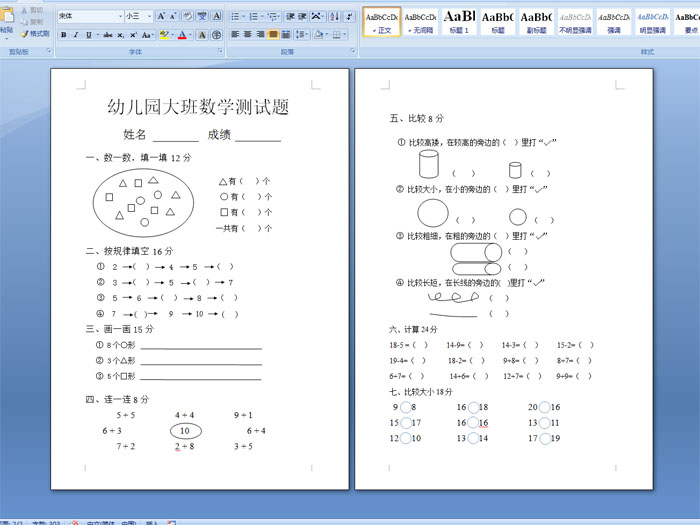
Task: Click the Distributed alignment icon
Action: coord(286,34)
